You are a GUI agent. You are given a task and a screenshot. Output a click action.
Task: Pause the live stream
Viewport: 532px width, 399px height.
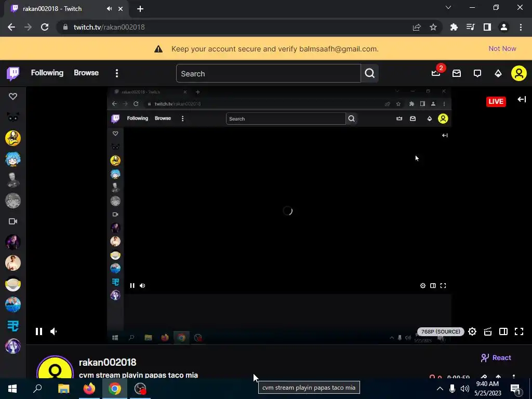pos(39,331)
